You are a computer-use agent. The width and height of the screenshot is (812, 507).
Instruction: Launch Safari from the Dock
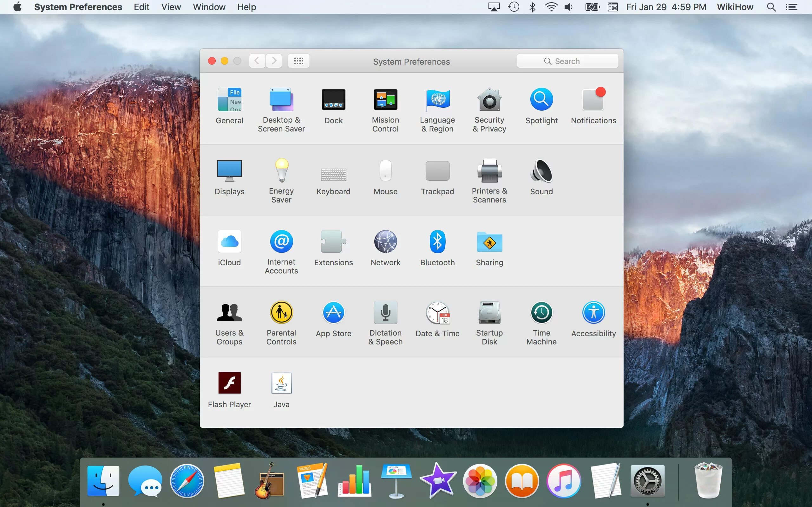pos(187,481)
